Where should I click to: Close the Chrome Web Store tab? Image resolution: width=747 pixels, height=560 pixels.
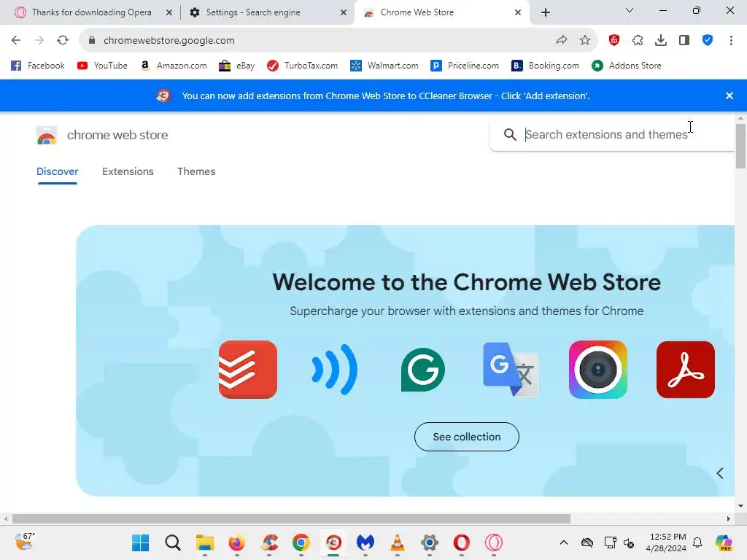pyautogui.click(x=518, y=12)
